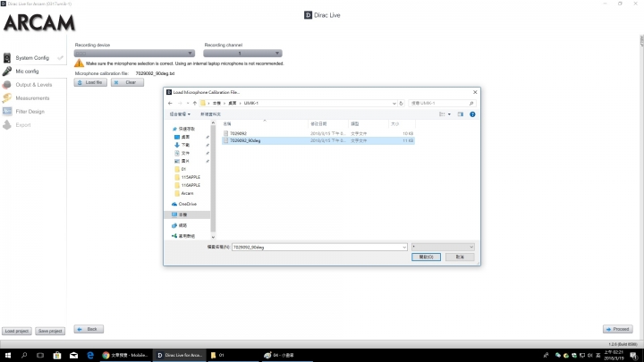Click the search magnifier in dialog
This screenshot has width=644, height=362.
coord(471,103)
